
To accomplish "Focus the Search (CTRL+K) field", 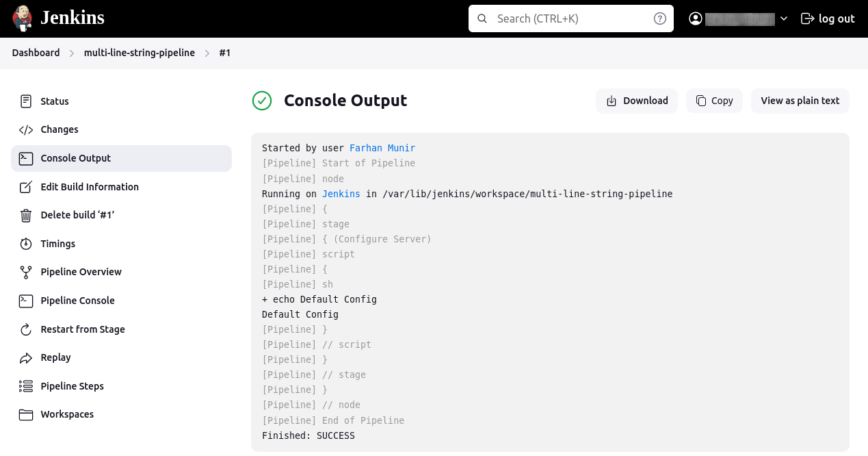I will click(x=571, y=18).
